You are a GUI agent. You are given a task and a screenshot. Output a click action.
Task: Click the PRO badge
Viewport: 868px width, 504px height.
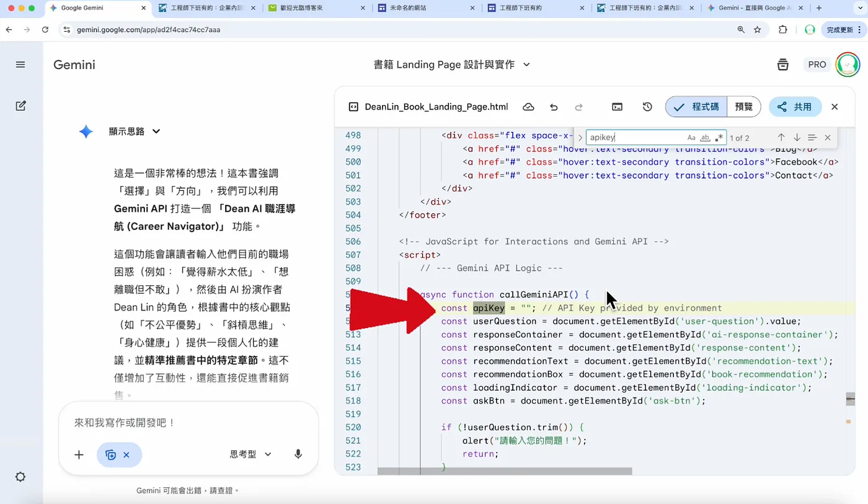[x=817, y=64]
